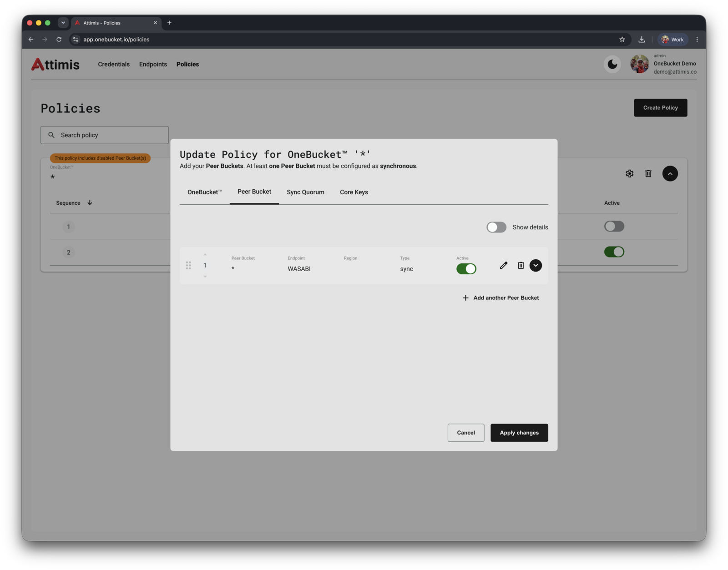Edit the WASABI peer bucket with pencil icon

[x=503, y=265]
